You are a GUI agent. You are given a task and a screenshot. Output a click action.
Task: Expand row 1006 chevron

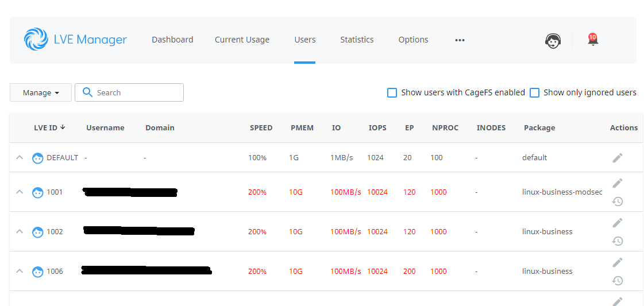(x=20, y=271)
